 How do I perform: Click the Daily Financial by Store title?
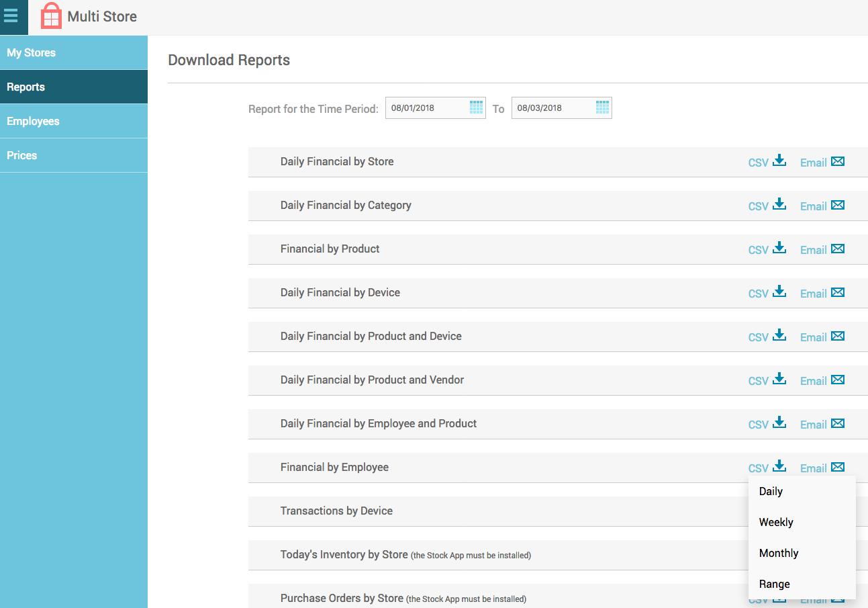pyautogui.click(x=337, y=161)
